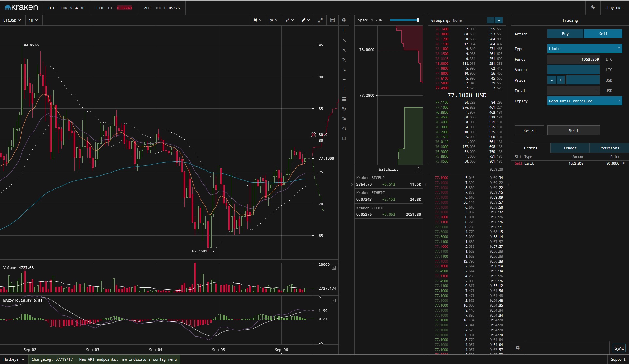Click the 80.9 order marker on chart
This screenshot has width=629, height=364.
(313, 135)
